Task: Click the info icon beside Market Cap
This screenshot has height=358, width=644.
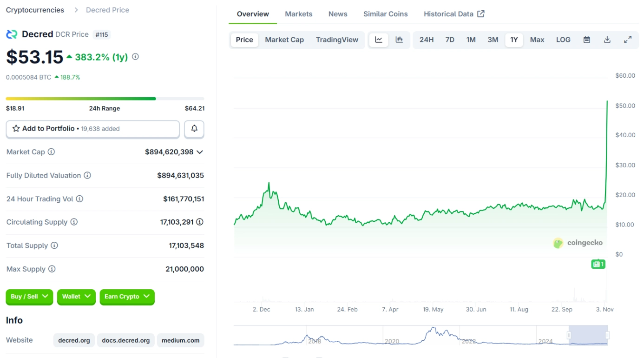Action: pos(52,152)
